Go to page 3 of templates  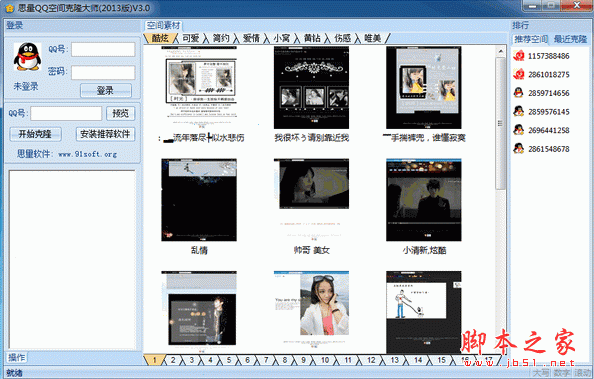pyautogui.click(x=191, y=360)
